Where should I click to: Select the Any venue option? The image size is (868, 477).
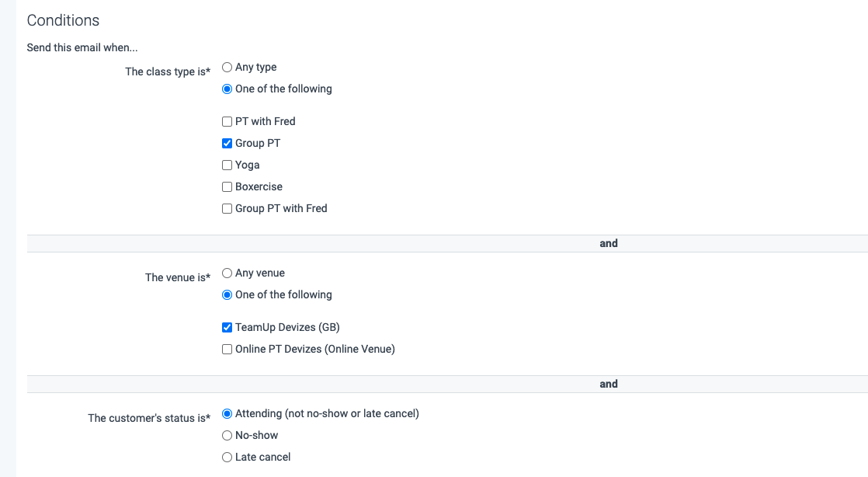pyautogui.click(x=227, y=273)
